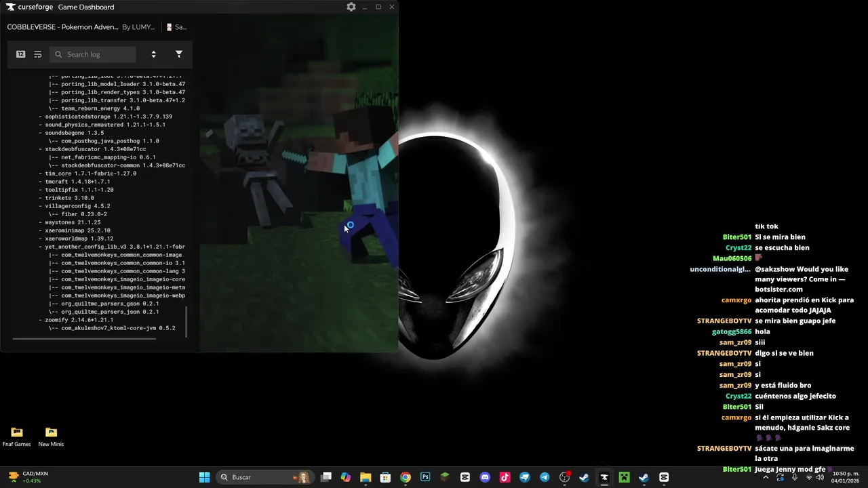Open New Minis desktop folder

[x=51, y=436]
